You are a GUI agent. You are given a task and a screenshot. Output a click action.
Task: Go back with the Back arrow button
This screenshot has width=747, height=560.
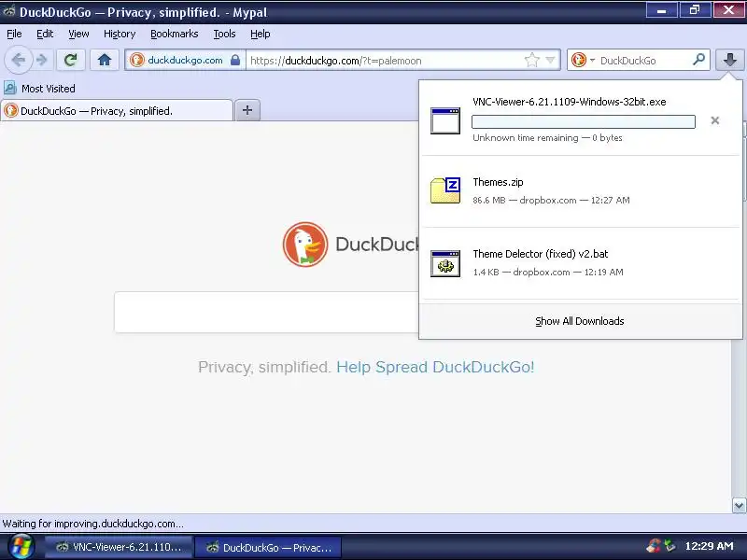pos(18,60)
